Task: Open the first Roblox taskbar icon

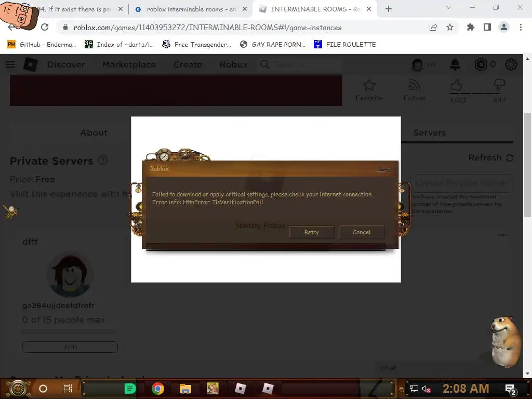Action: [240, 389]
